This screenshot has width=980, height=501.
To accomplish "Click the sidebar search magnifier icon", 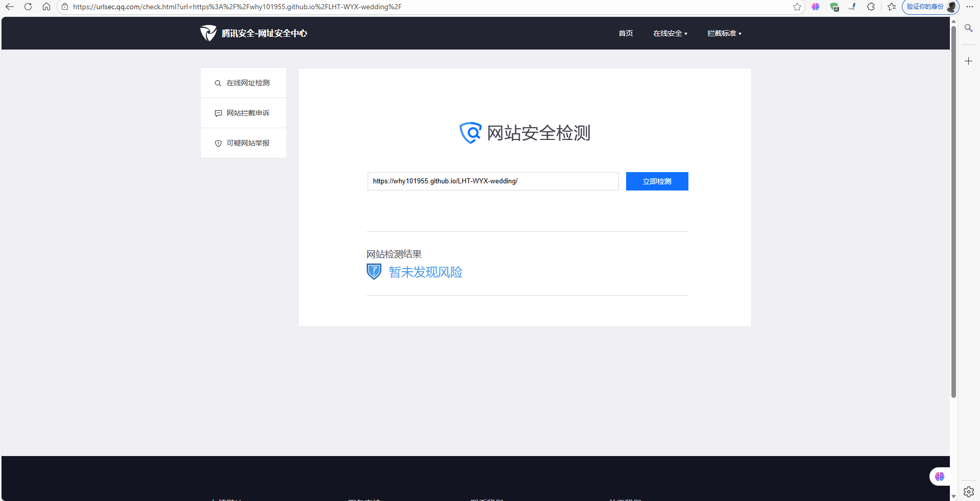I will [968, 28].
